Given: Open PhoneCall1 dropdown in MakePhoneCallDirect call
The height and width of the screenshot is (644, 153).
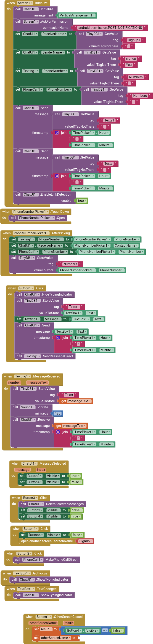Looking at the screenshot, I should tap(33, 560).
